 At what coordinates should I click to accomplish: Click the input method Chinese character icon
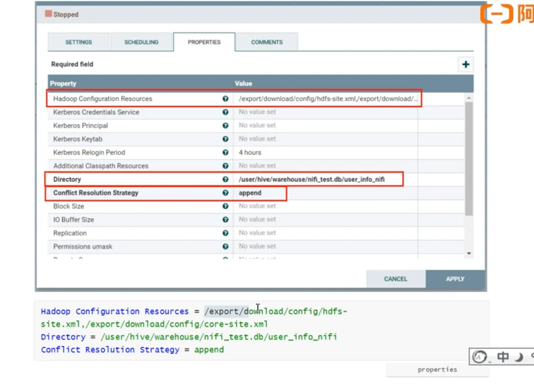point(503,357)
